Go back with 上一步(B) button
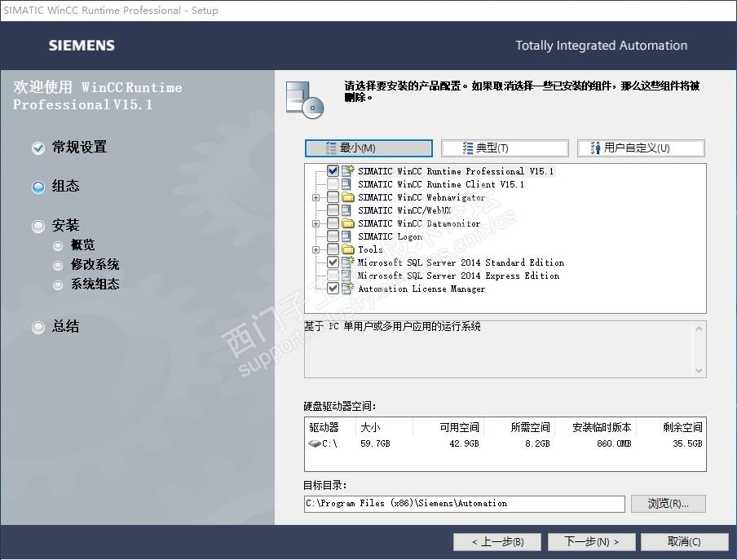The height and width of the screenshot is (560, 737). 497,542
